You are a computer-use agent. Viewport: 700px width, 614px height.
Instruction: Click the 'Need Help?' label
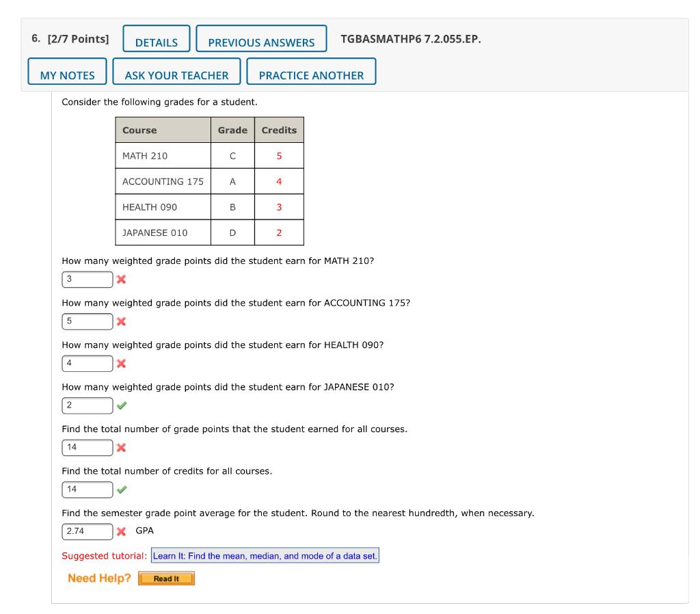[x=99, y=578]
